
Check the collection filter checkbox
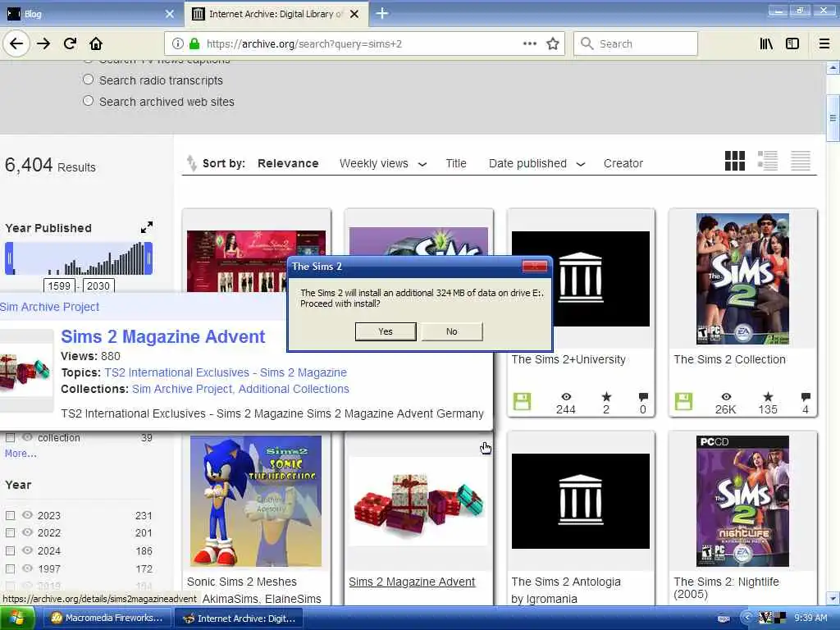click(x=10, y=438)
